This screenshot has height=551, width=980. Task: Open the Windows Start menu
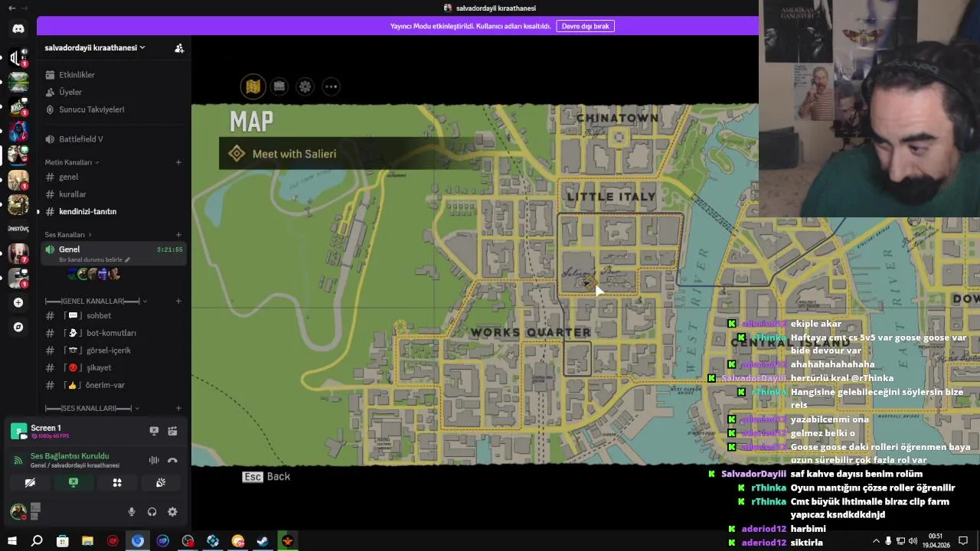point(12,541)
